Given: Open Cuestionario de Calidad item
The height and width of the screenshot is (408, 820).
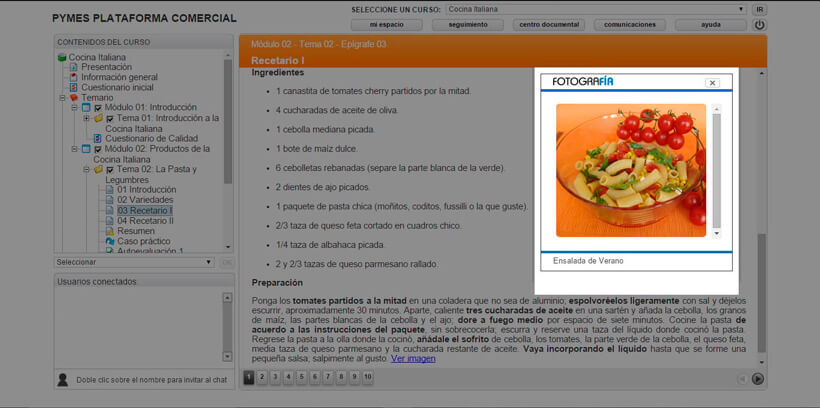Looking at the screenshot, I should coord(152,139).
